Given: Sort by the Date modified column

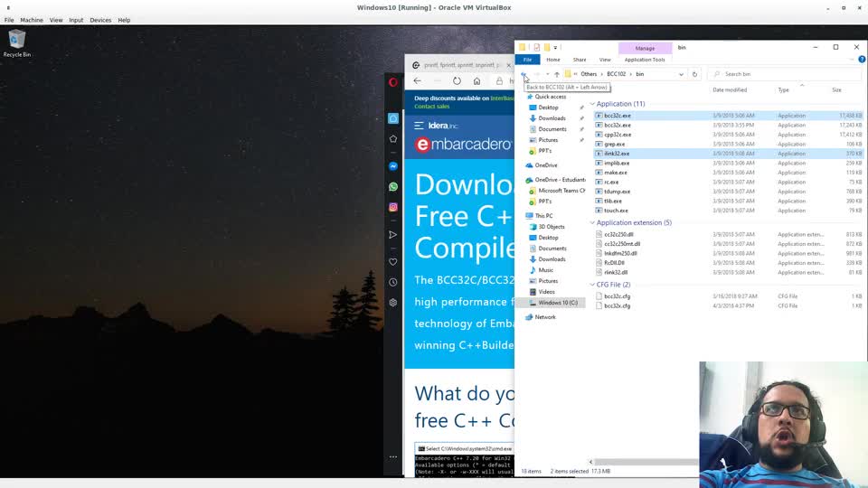Looking at the screenshot, I should pyautogui.click(x=730, y=89).
